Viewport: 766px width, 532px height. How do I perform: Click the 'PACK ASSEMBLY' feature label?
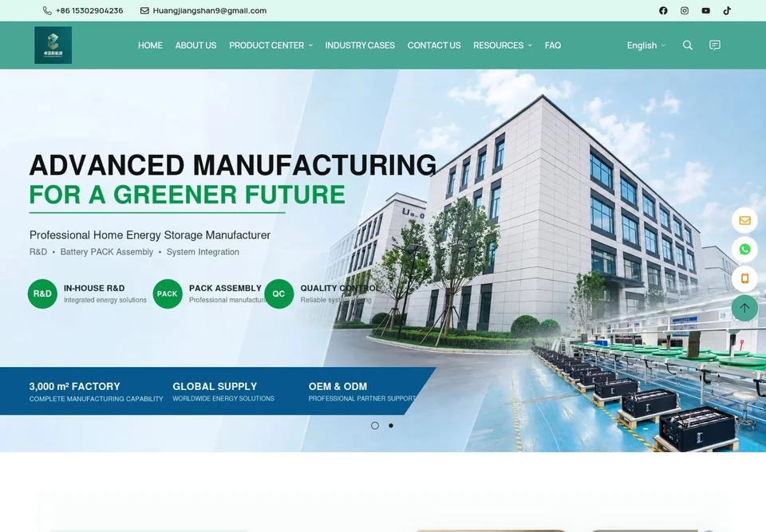225,288
